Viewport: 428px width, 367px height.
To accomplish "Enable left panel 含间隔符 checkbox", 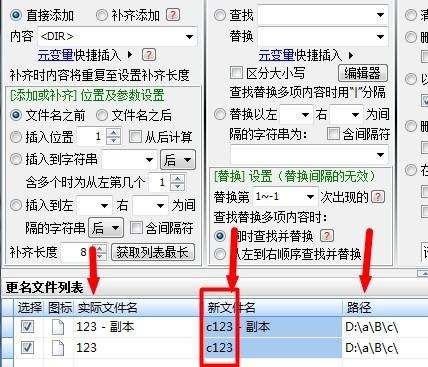I will pos(136,228).
